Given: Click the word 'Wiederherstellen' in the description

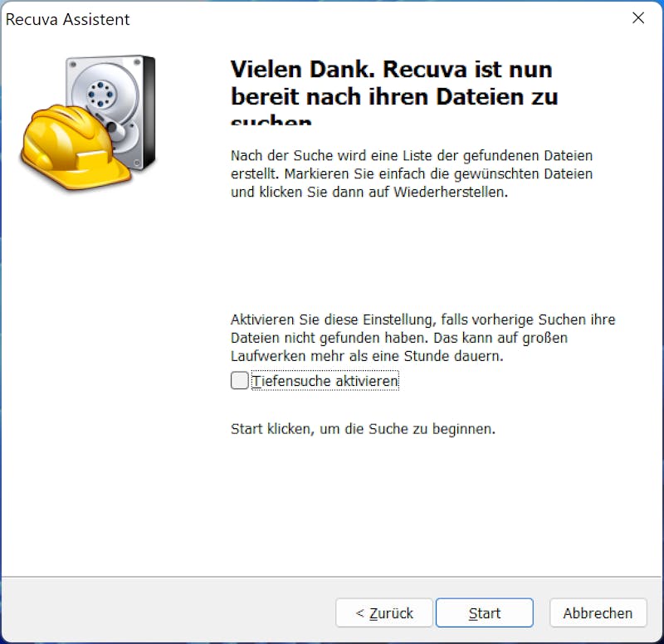Looking at the screenshot, I should click(451, 193).
